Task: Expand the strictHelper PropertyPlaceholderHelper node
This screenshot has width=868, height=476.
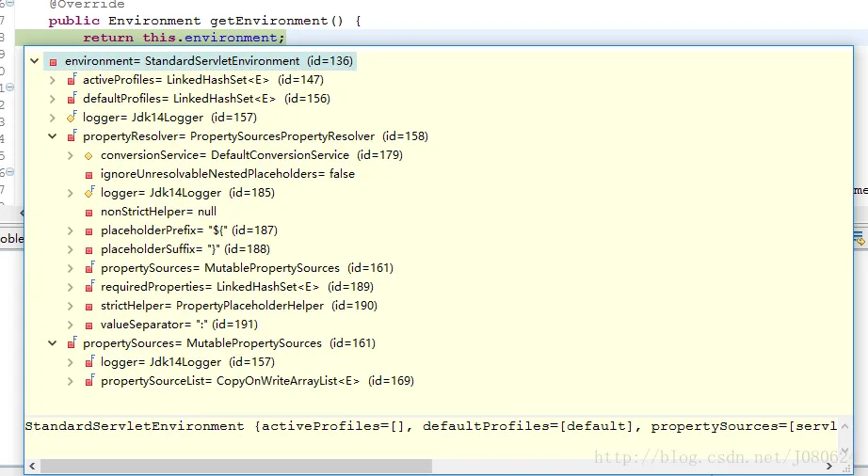Action: [x=70, y=306]
